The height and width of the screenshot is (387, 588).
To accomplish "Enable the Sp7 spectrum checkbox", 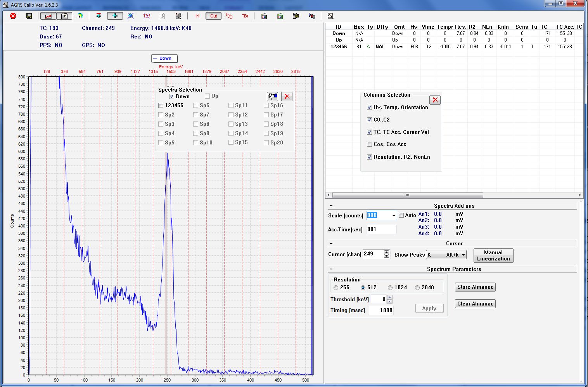I will coord(195,115).
